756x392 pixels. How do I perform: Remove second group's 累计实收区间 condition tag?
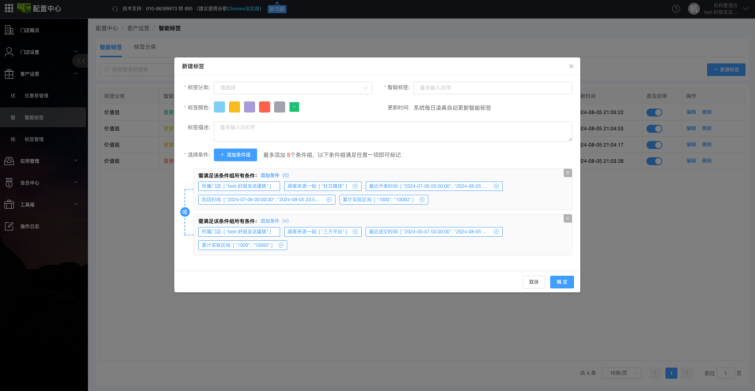[x=281, y=245]
